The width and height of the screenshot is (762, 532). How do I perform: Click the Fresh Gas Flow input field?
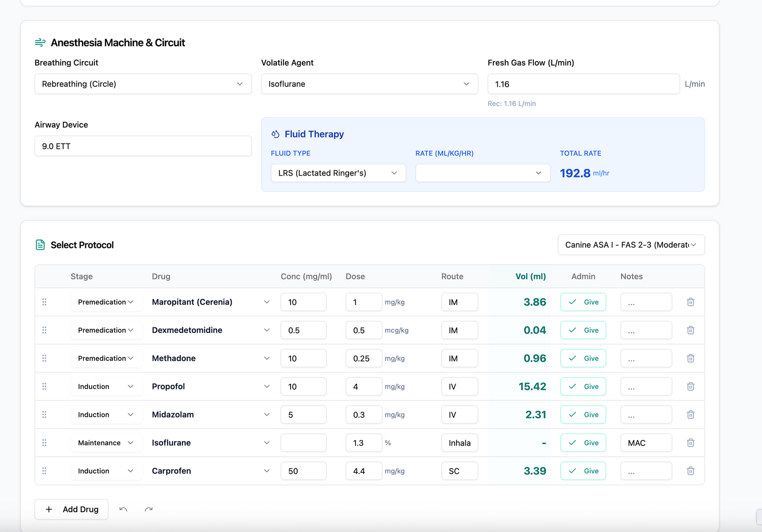583,84
